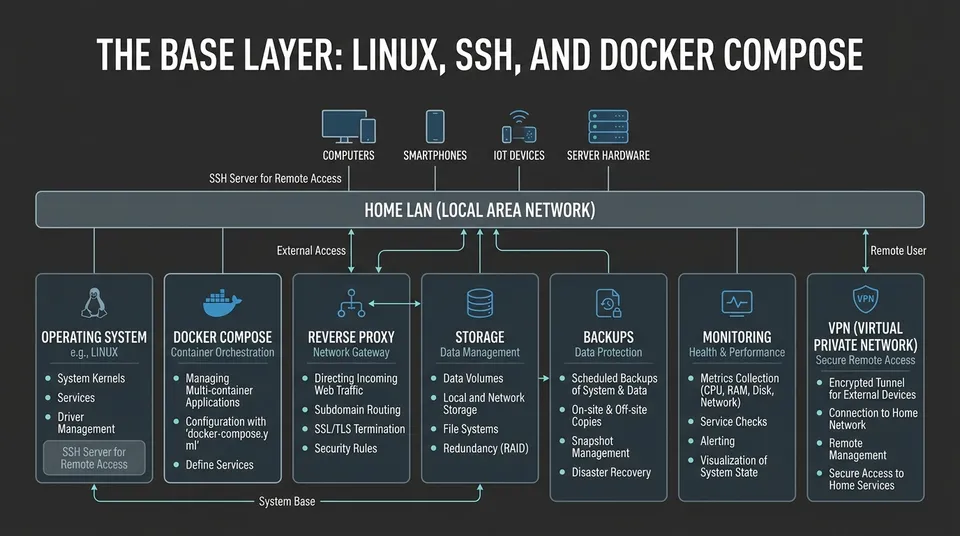
Task: Click the main title heading
Action: (x=480, y=55)
